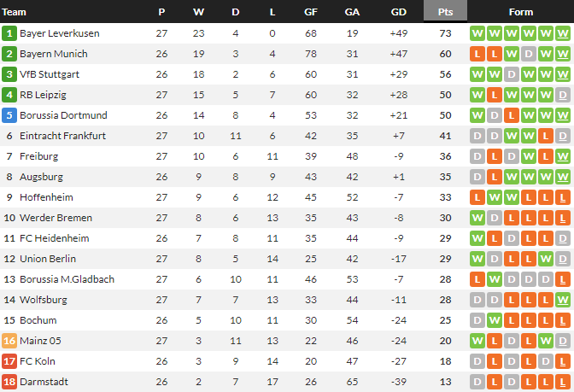The height and width of the screenshot is (392, 574).
Task: Click the win badge in Wolfsburg's form
Action: (x=562, y=300)
